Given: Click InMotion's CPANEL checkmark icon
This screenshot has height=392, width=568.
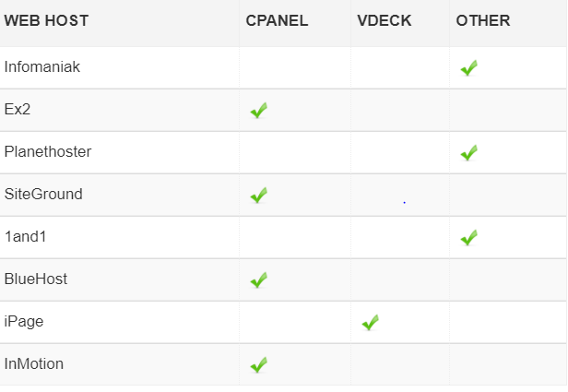Looking at the screenshot, I should tap(259, 365).
